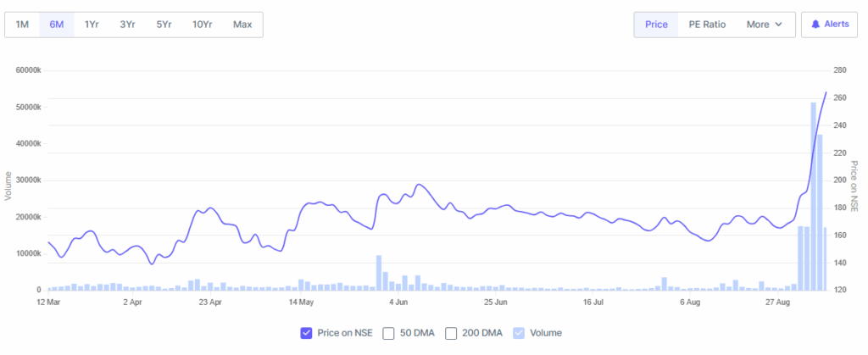Show the 10Yr price history

point(202,25)
